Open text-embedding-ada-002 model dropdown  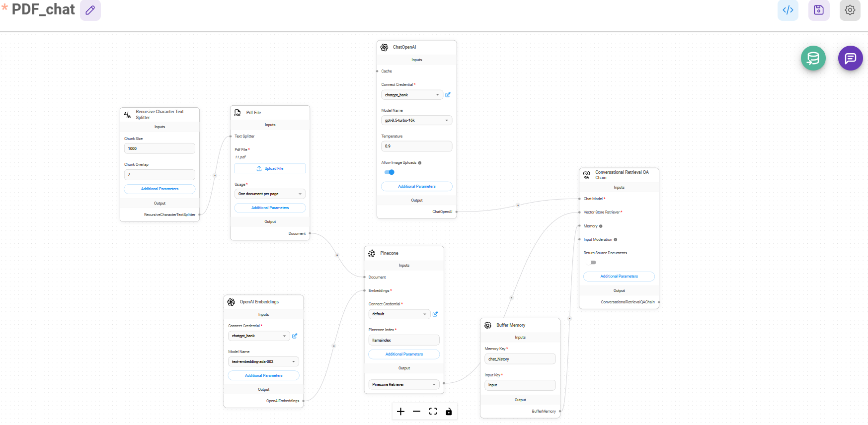(263, 361)
